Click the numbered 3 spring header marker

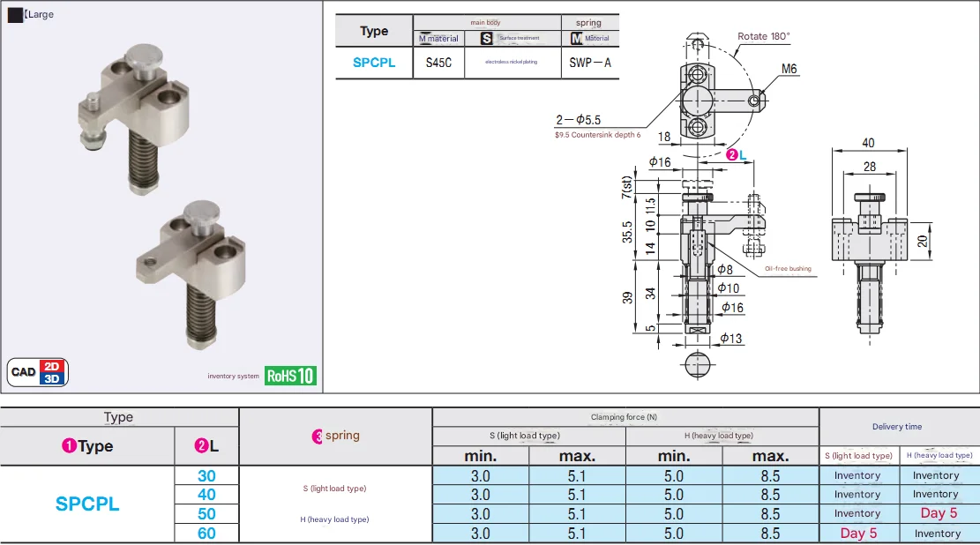point(318,436)
